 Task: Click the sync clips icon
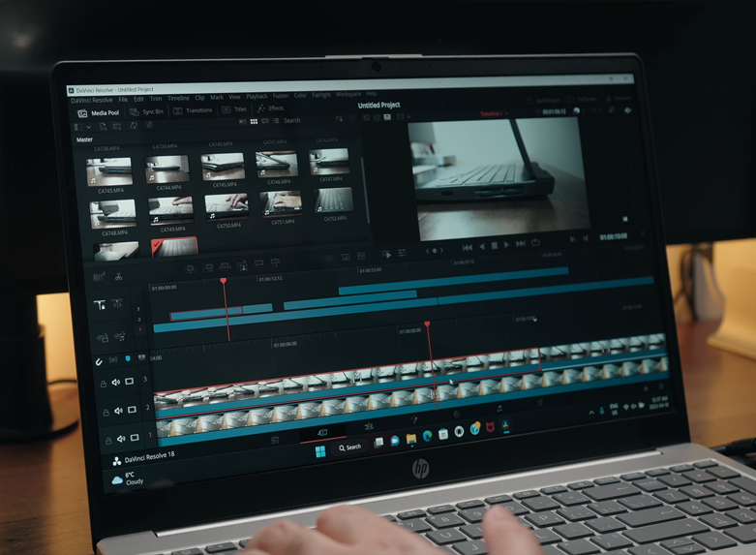click(x=134, y=126)
